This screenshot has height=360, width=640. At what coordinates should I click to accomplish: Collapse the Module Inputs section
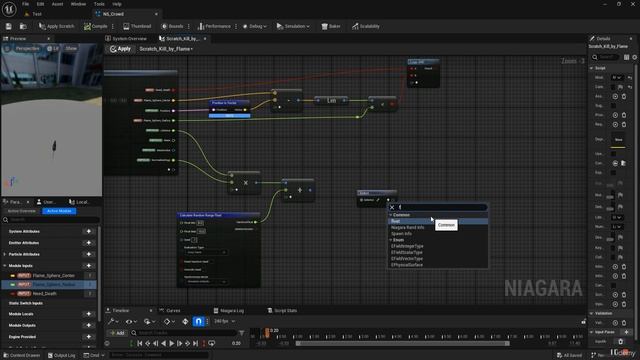(4, 266)
